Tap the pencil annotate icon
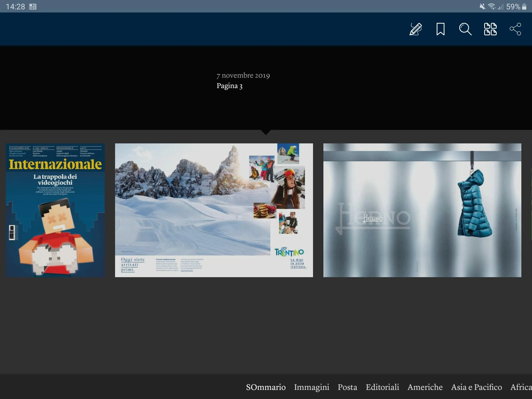This screenshot has height=399, width=532. coord(416,29)
